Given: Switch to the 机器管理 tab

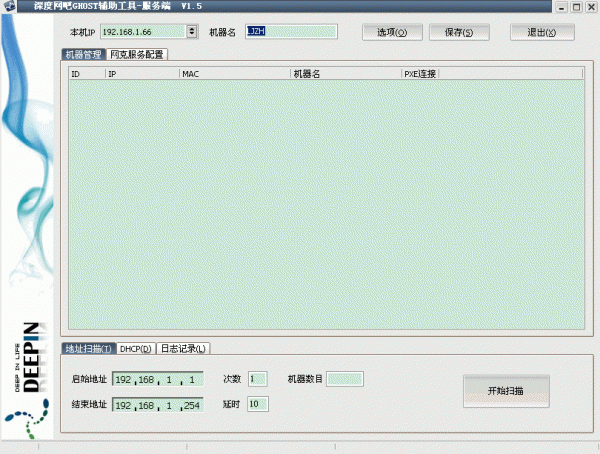Looking at the screenshot, I should click(83, 54).
